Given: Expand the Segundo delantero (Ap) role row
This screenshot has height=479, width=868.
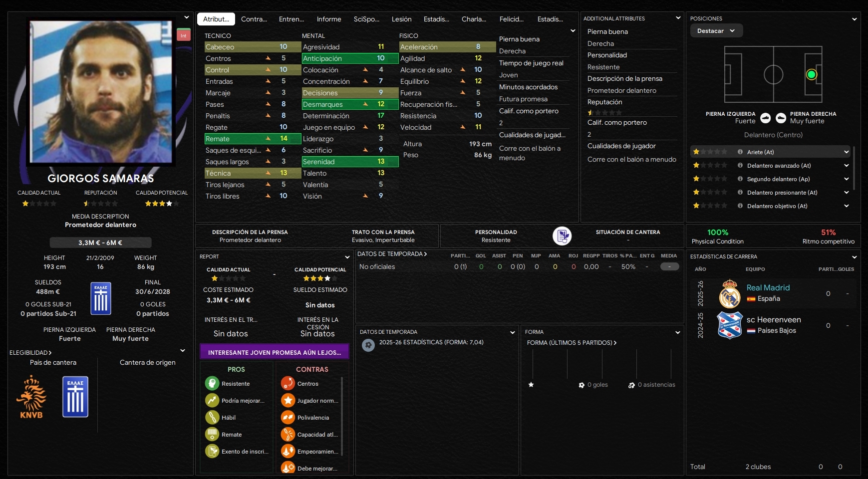Looking at the screenshot, I should click(x=847, y=179).
